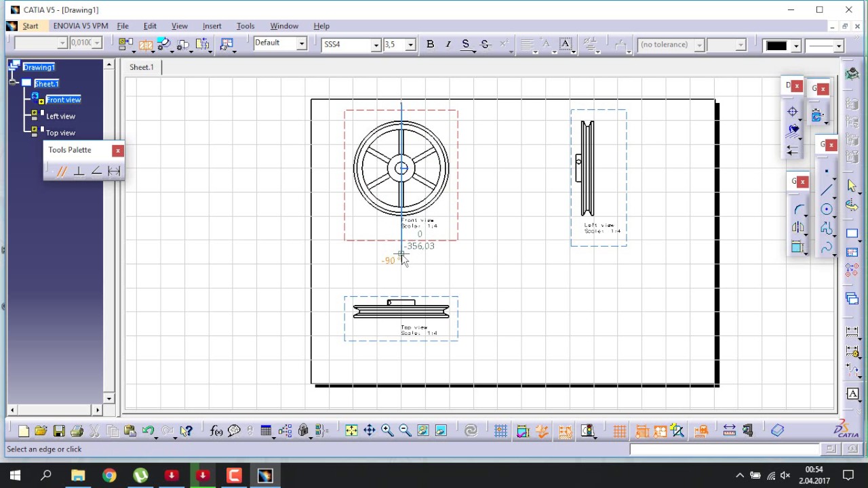The image size is (868, 488).
Task: Open the ENOVIA V5 VPM menu
Action: tap(81, 26)
